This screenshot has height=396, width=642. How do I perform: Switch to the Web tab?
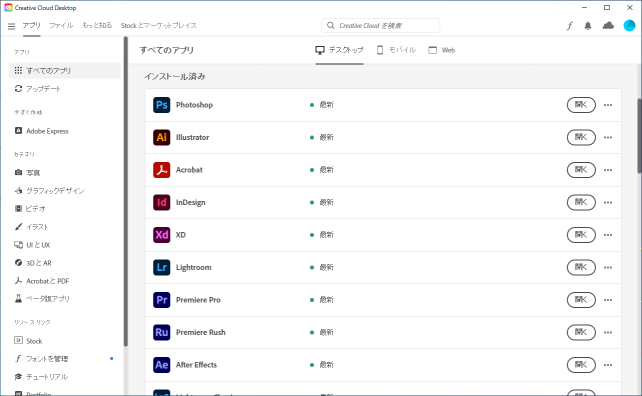click(441, 50)
